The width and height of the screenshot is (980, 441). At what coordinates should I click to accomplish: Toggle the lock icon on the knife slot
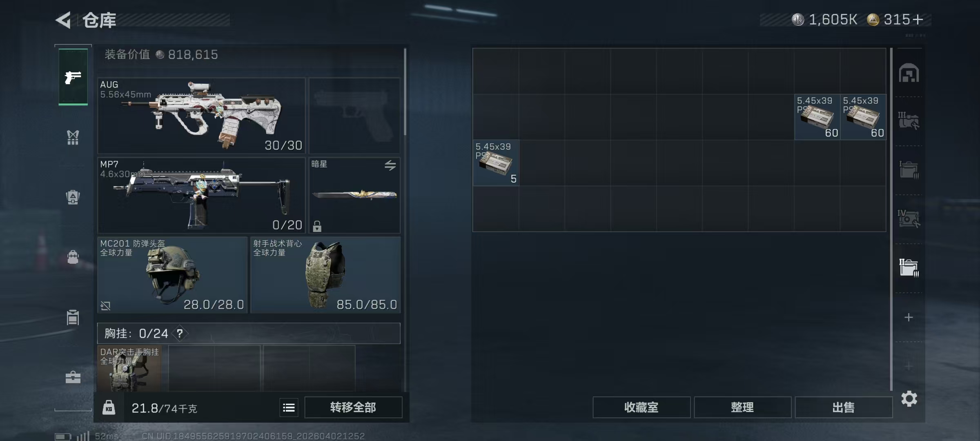(x=317, y=226)
